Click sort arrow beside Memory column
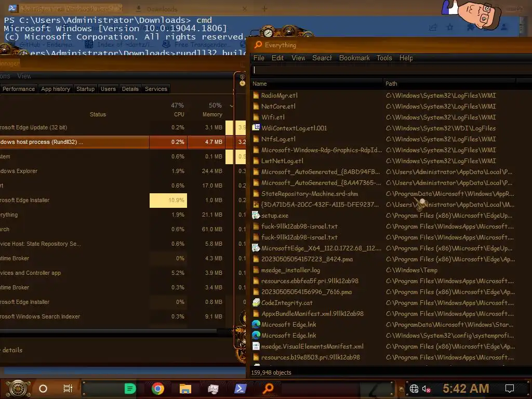Screen dimensions: 532x399 [231, 106]
